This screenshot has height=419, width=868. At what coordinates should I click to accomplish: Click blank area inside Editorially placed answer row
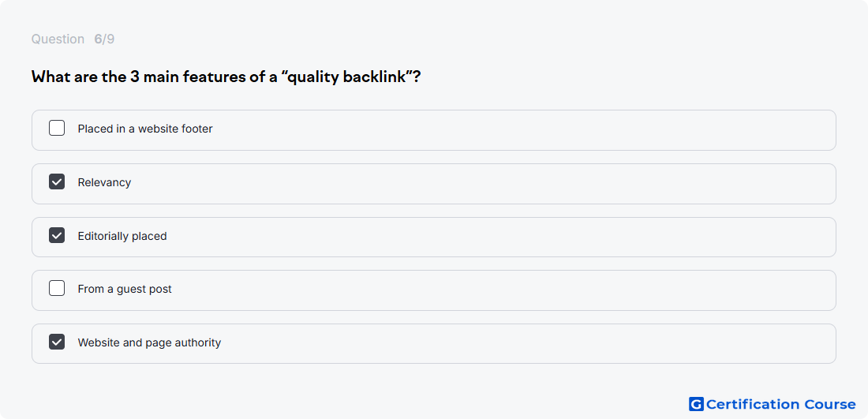[x=498, y=237]
